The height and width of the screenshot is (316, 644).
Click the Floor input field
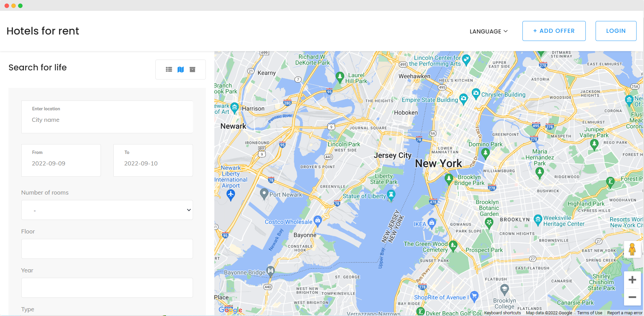coord(107,249)
